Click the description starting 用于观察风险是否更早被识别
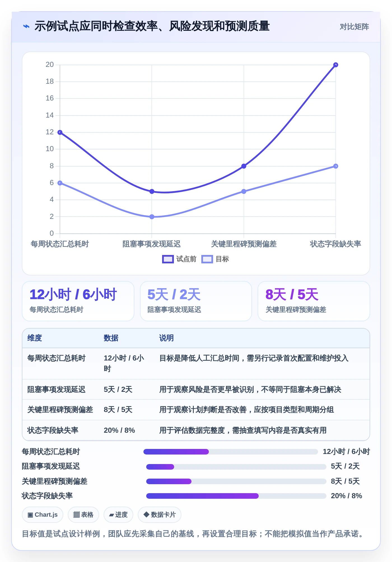Image resolution: width=392 pixels, height=562 pixels. [x=250, y=390]
